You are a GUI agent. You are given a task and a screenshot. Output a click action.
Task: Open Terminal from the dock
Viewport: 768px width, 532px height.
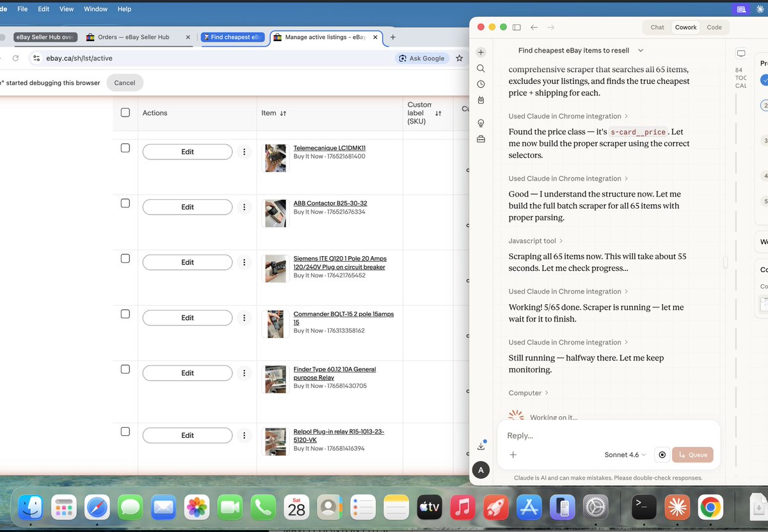(643, 508)
